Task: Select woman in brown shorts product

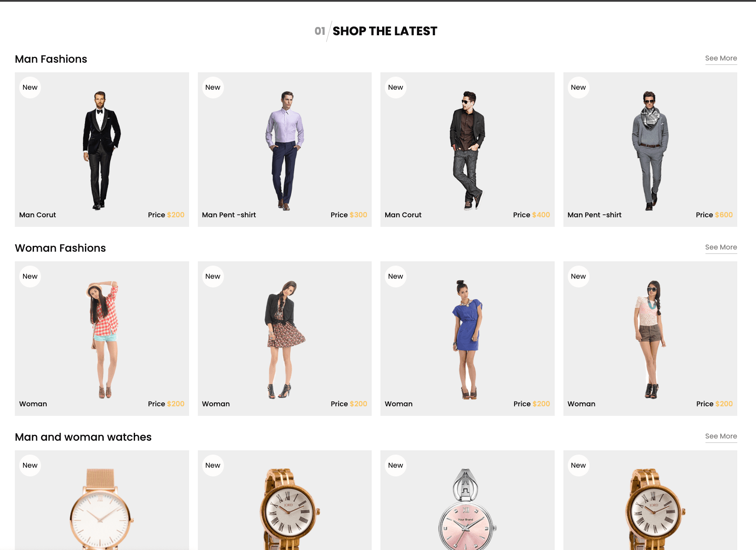Action: (650, 339)
